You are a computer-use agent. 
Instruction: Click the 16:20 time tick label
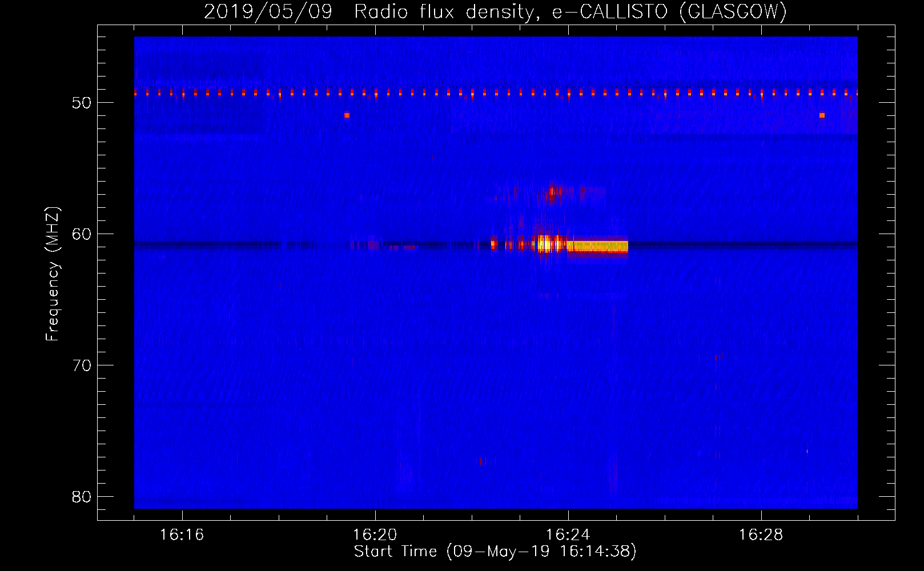375,535
